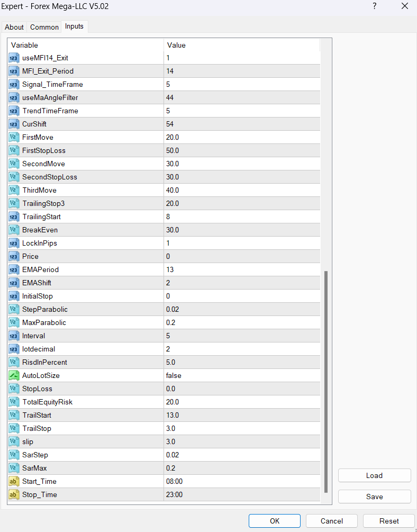Click the icon next to EMAShift
The width and height of the screenshot is (417, 532).
click(14, 283)
